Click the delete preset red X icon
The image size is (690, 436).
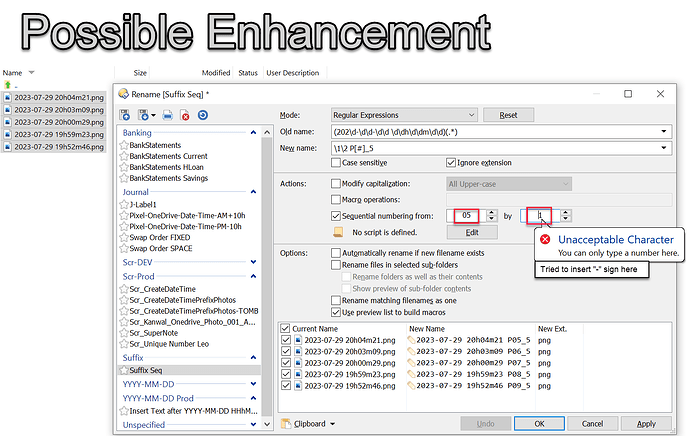click(x=185, y=116)
